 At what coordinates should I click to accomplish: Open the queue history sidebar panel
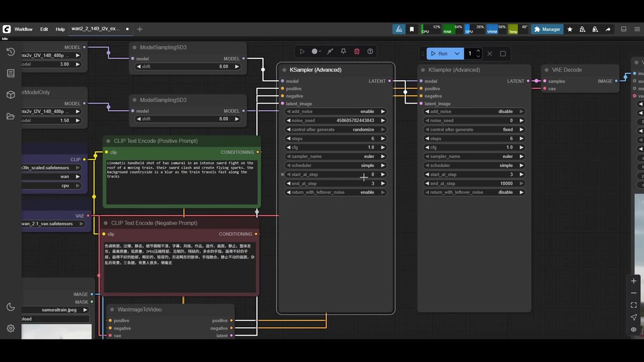[10, 51]
